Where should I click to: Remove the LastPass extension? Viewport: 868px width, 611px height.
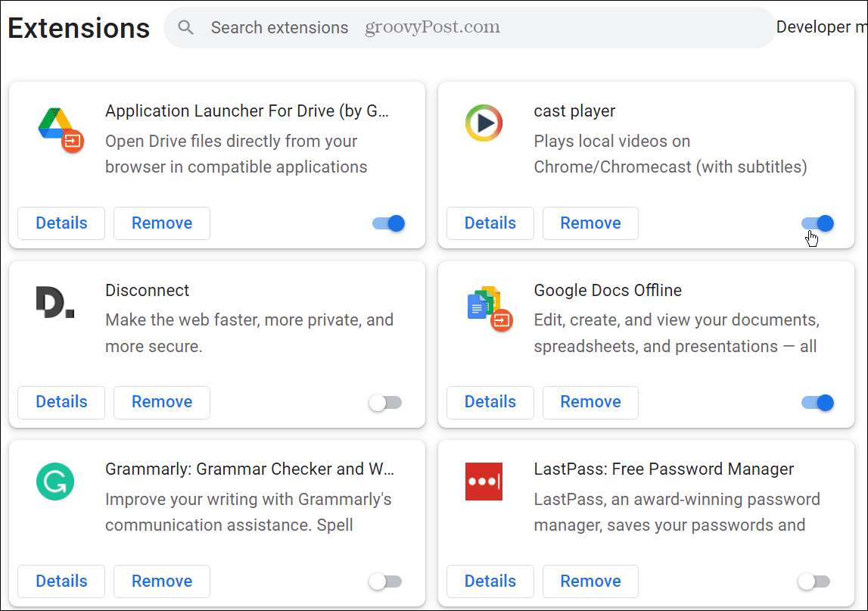click(x=590, y=581)
